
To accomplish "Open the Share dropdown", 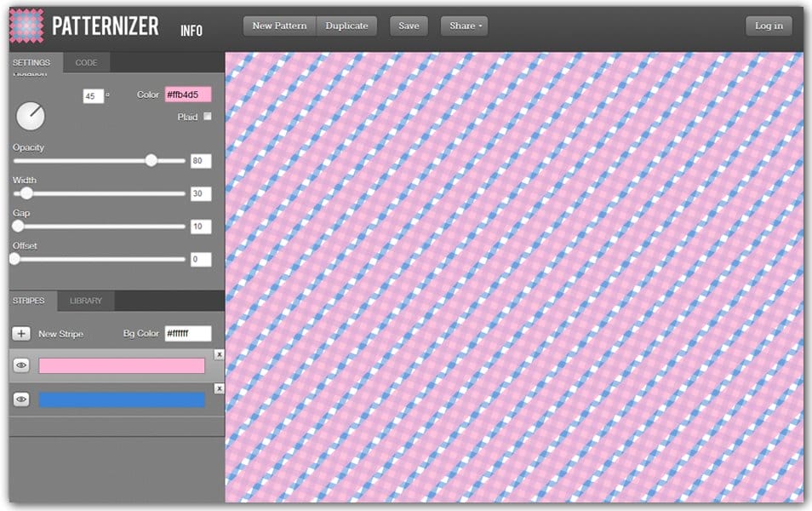I will (x=463, y=26).
